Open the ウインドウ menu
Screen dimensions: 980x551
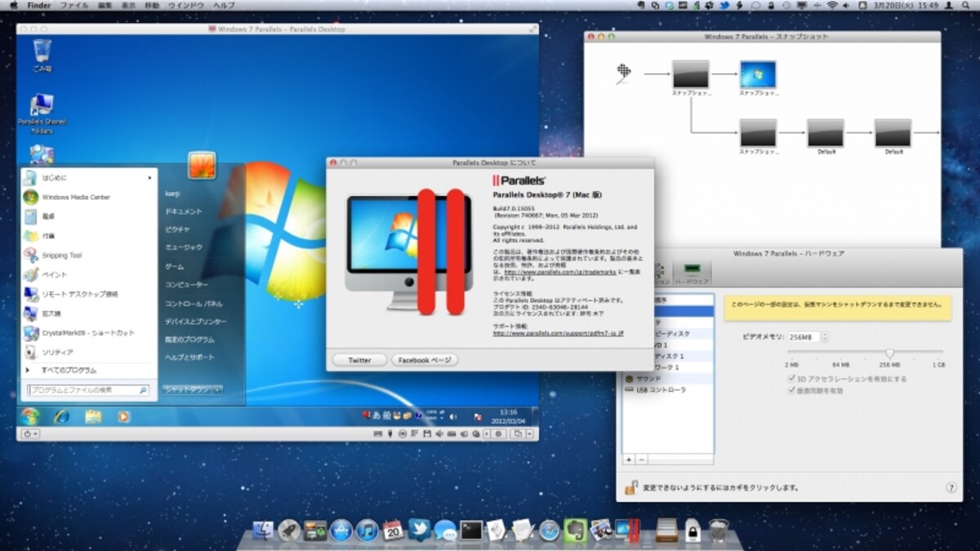coord(186,5)
